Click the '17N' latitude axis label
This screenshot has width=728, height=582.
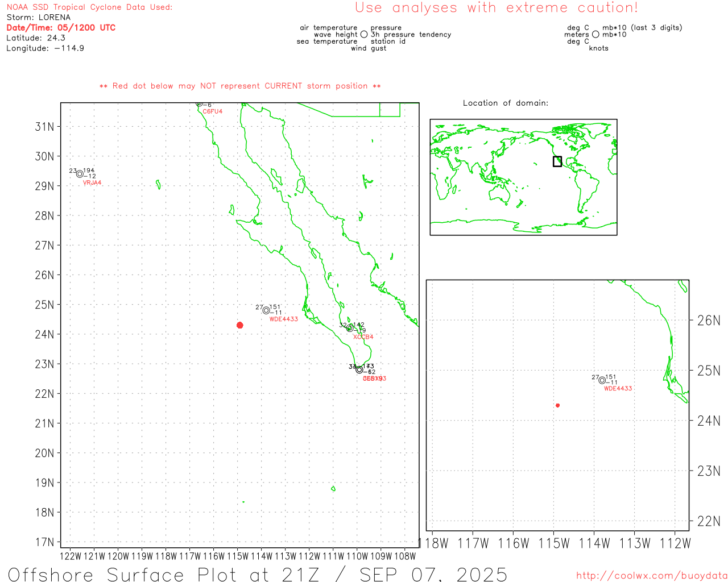coord(45,542)
